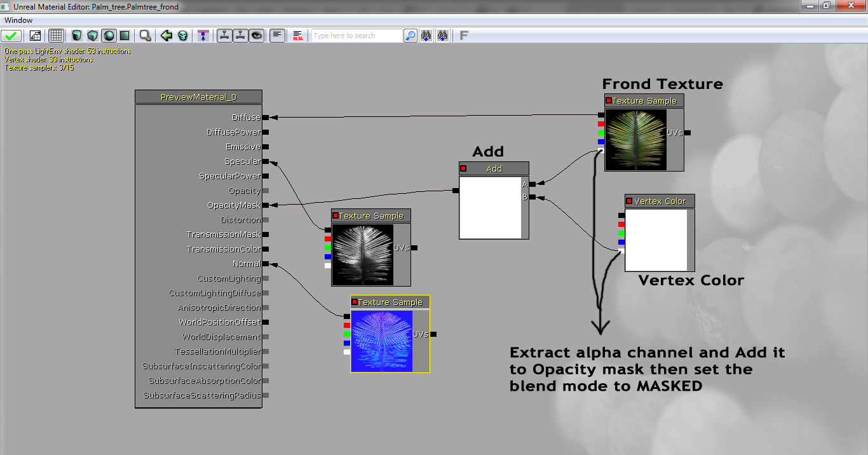Screen dimensions: 868x455
Task: Click UVs connector on normal map Texture Sample
Action: (x=433, y=334)
